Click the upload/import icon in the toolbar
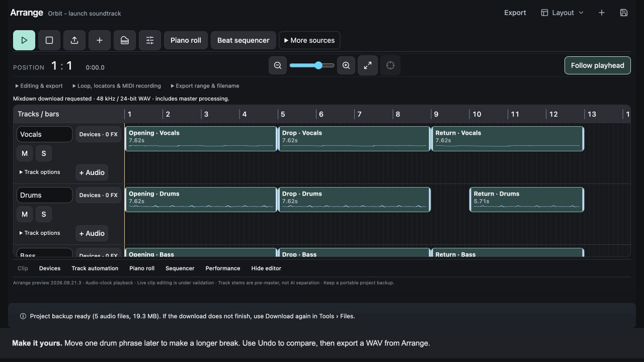Screen dimensions: 644x362 (74, 40)
